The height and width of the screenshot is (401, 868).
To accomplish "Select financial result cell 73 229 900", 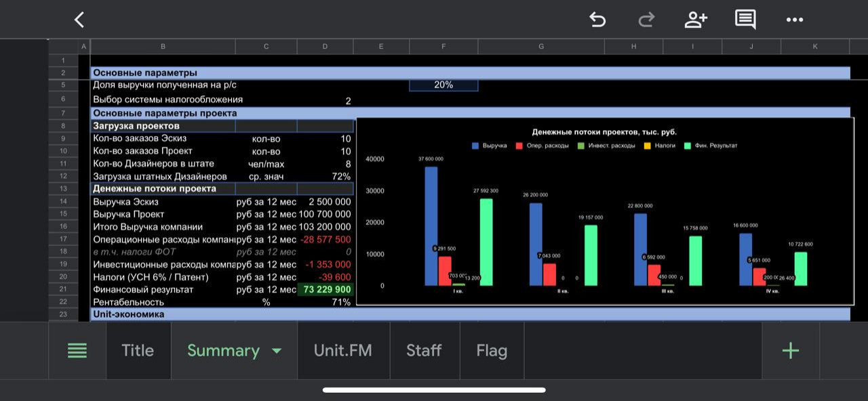I will pos(325,290).
